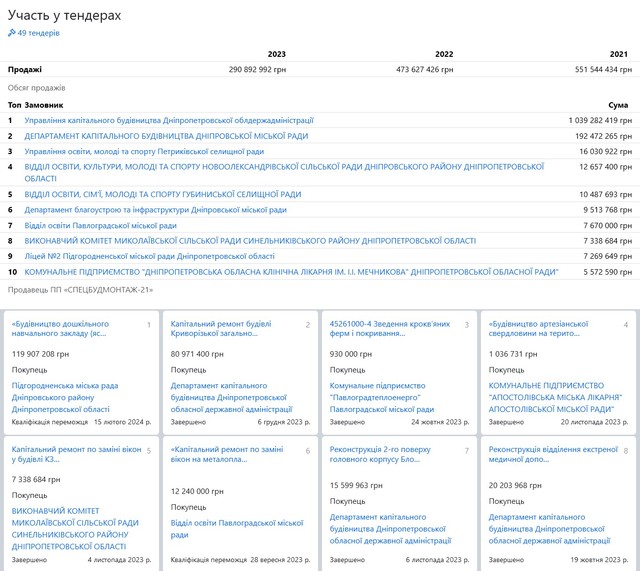Click the date 15 лютого 2024 р.

[x=122, y=422]
